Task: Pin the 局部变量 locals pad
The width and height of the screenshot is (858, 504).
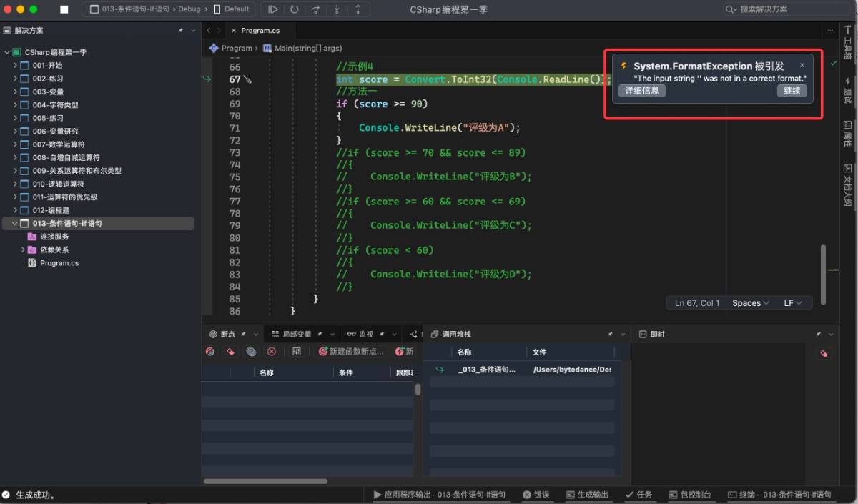Action: 320,334
